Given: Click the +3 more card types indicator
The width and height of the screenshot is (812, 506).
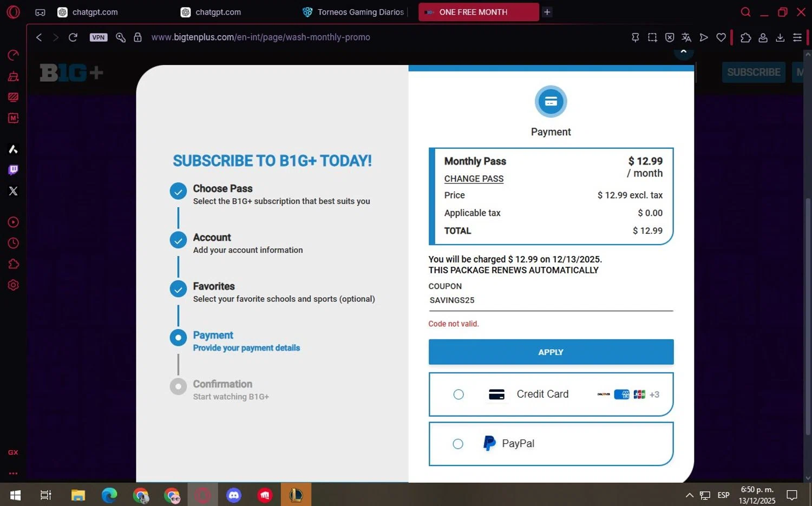Looking at the screenshot, I should [x=654, y=395].
